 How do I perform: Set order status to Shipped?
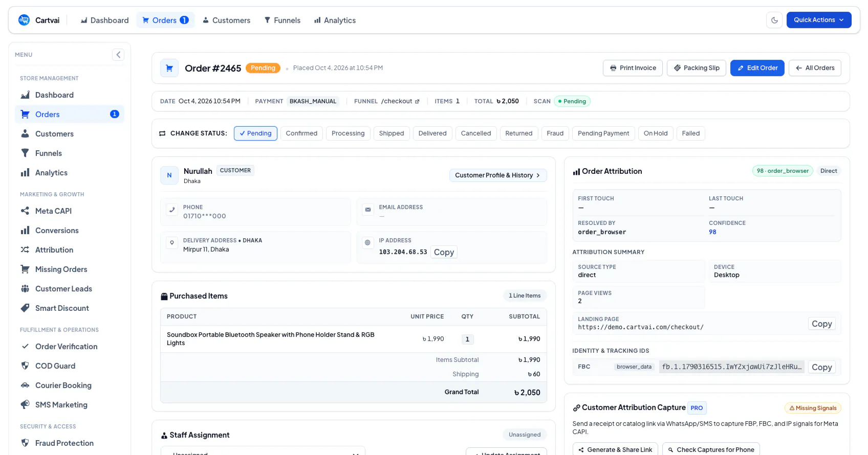click(392, 133)
